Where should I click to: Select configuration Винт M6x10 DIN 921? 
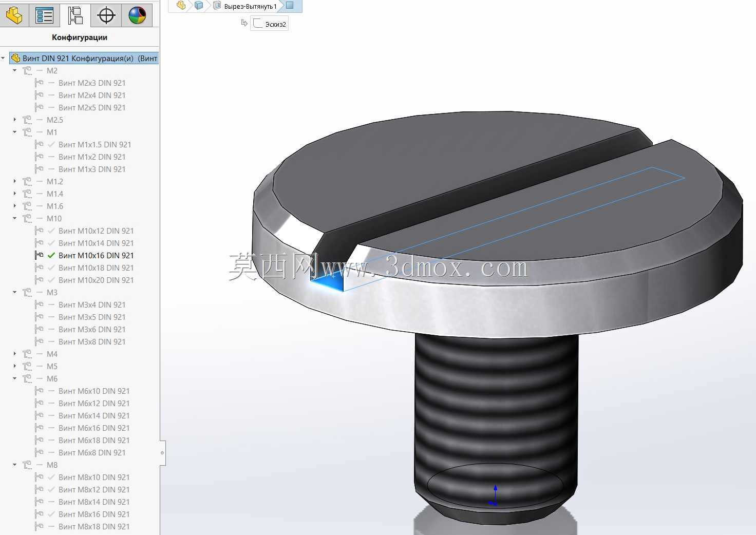click(x=94, y=391)
